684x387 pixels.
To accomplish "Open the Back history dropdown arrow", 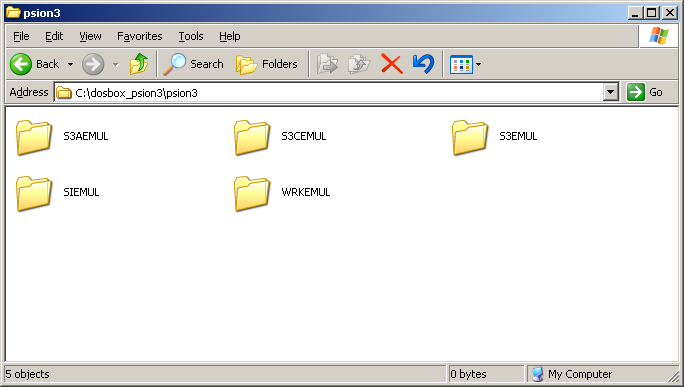I will (70, 65).
